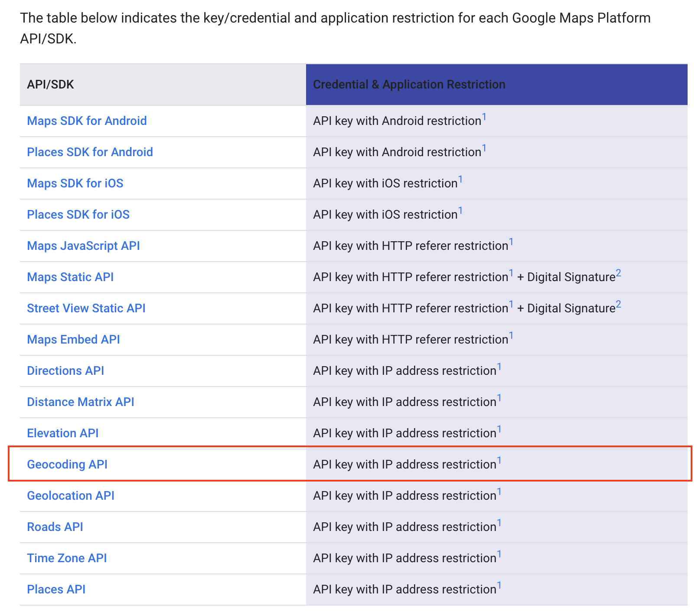Select restriction text in Maps Embed API row
698x616 pixels.
(x=411, y=339)
